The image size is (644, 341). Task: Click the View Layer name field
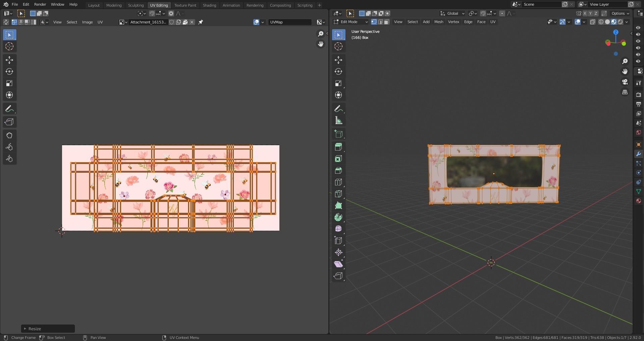point(608,4)
